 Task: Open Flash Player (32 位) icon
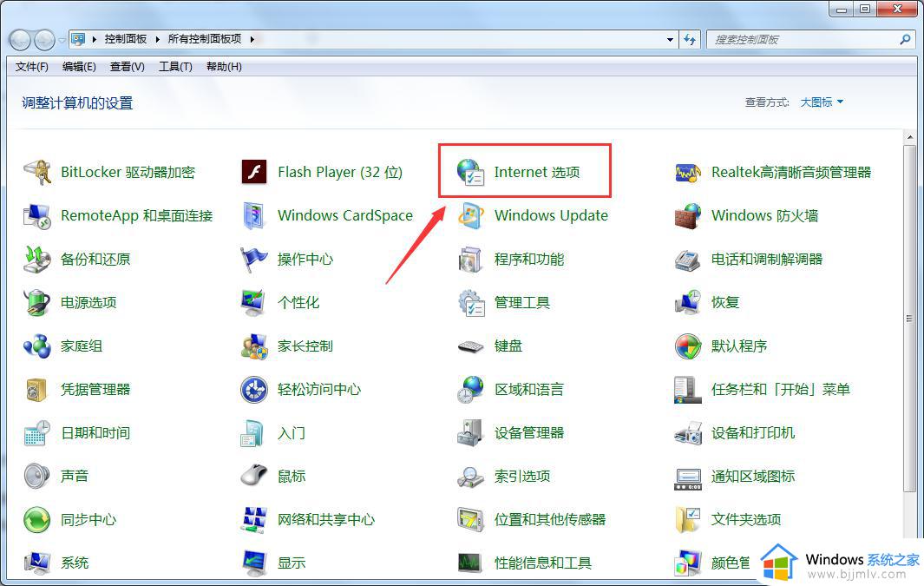click(254, 172)
